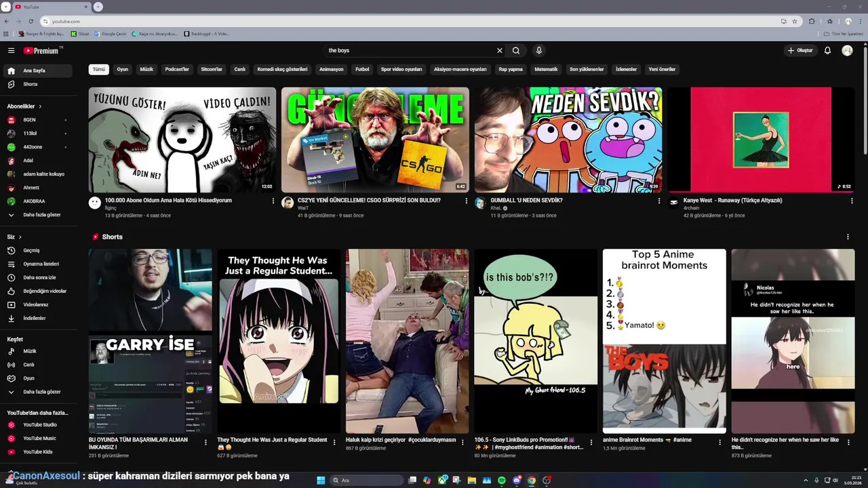Open File Explorer from the taskbar
Viewport: 868px width, 488px height.
(472, 481)
